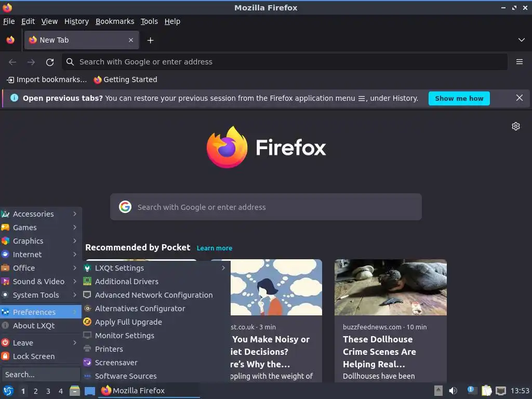The width and height of the screenshot is (532, 399).
Task: Open a new tab with plus button
Action: point(150,41)
